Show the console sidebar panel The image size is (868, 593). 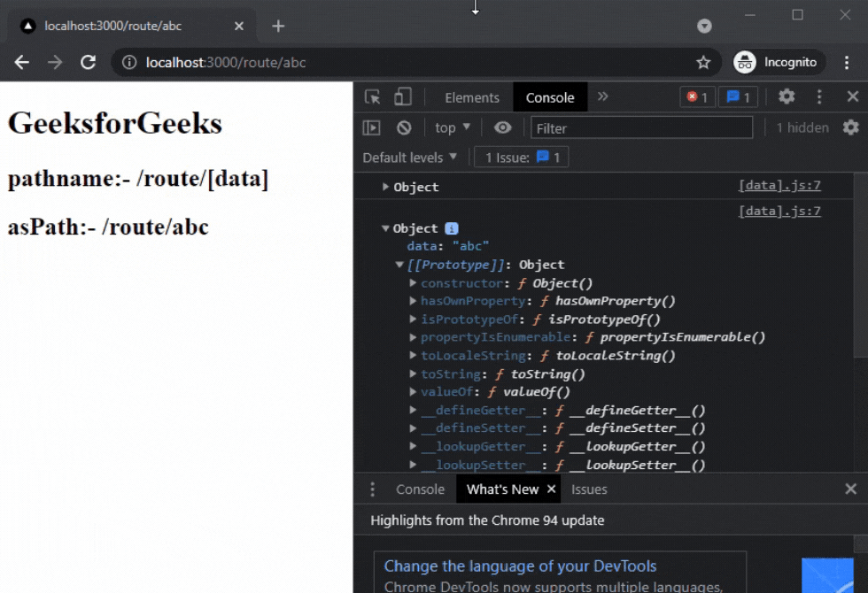click(370, 127)
